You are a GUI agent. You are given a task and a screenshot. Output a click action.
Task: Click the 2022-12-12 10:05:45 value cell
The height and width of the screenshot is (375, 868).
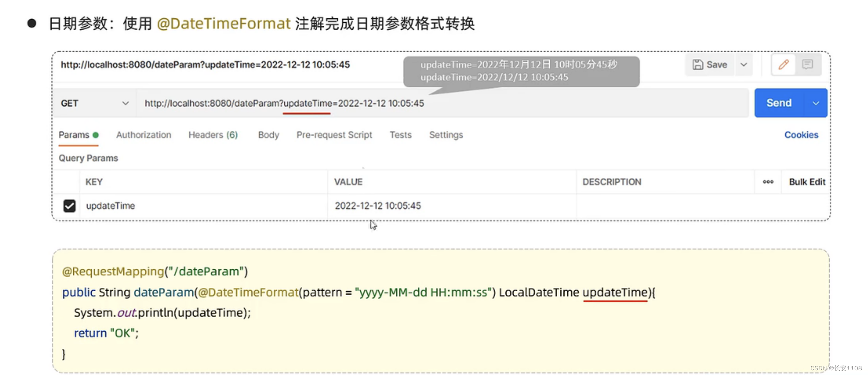pyautogui.click(x=452, y=206)
